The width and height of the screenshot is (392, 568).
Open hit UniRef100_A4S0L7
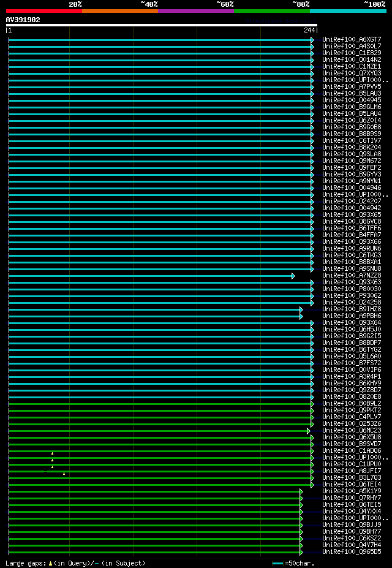[352, 47]
